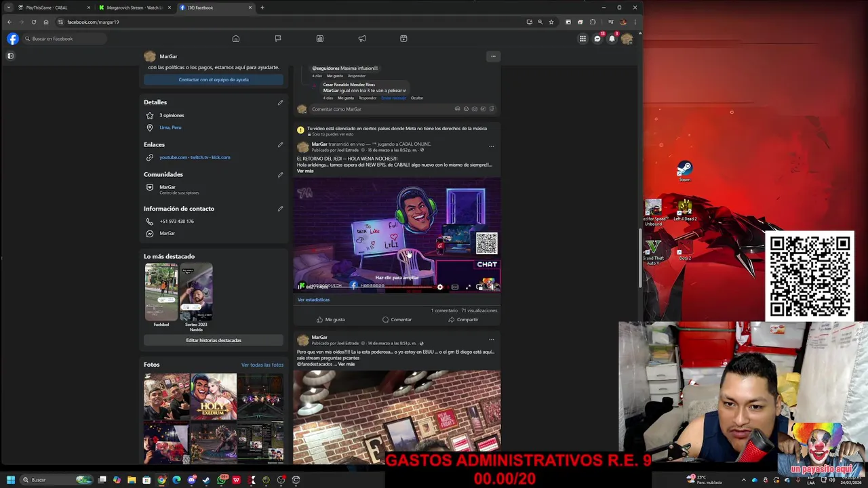Viewport: 868px width, 488px height.
Task: Open the Fuchibol highlighted story
Action: pos(161,292)
